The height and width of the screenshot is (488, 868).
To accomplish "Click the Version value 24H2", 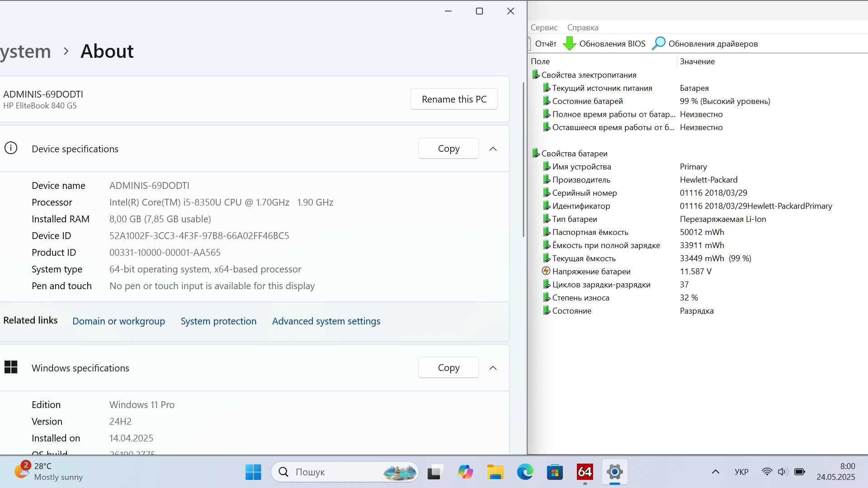I will tap(120, 421).
